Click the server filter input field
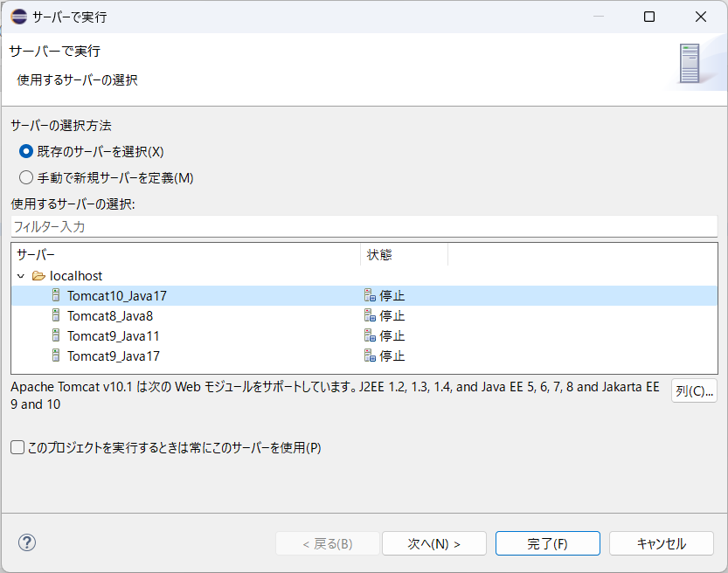This screenshot has width=728, height=573. coord(363,226)
